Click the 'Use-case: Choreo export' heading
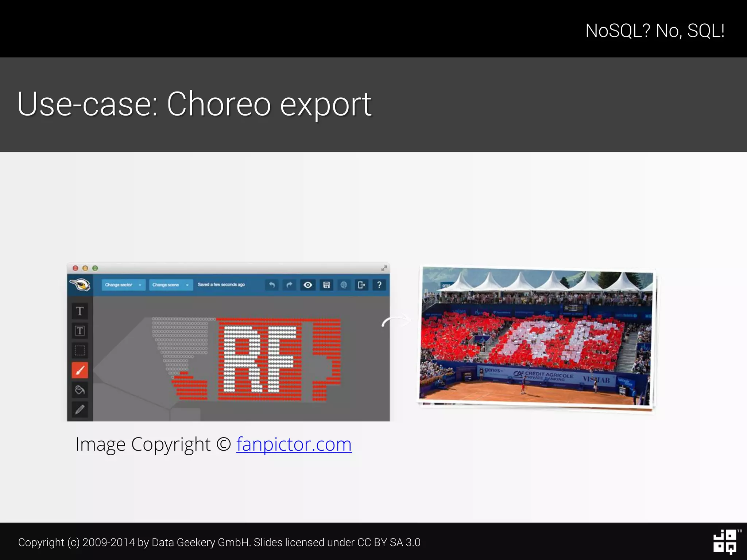Screen dimensions: 747x560 [x=194, y=104]
